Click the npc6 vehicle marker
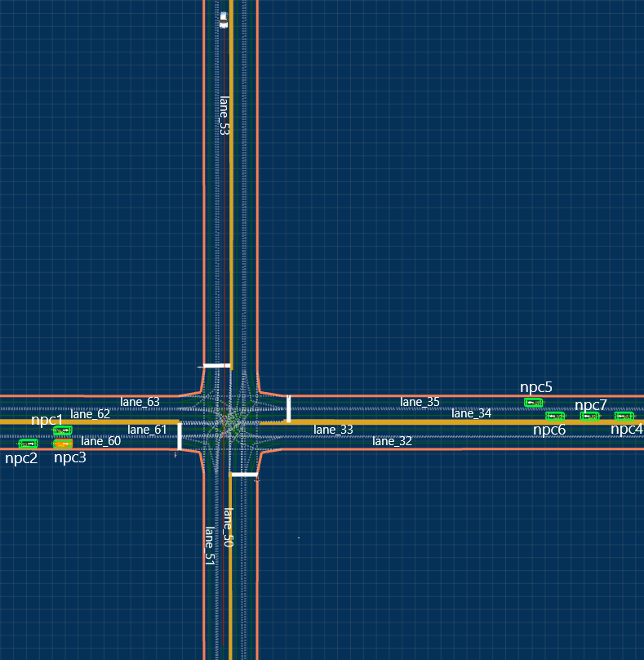The height and width of the screenshot is (660, 644). [x=555, y=417]
